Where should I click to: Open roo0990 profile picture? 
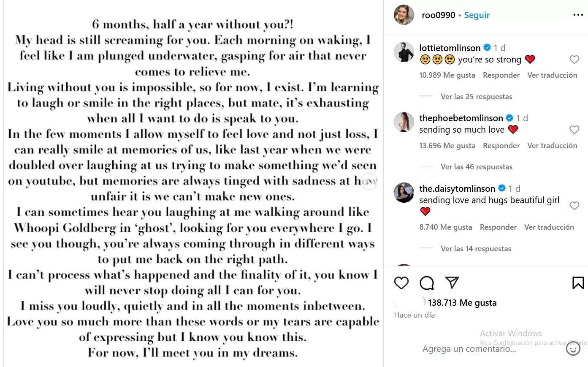404,15
